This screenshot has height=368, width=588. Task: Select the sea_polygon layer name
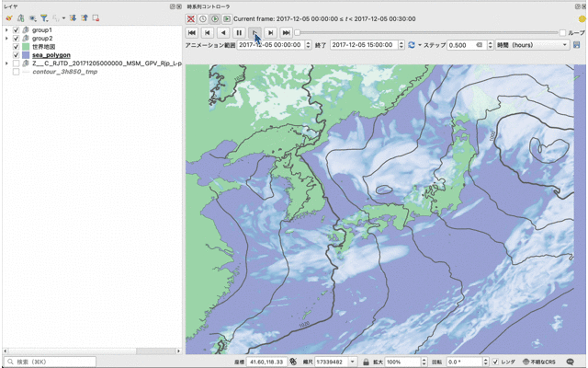pos(51,55)
